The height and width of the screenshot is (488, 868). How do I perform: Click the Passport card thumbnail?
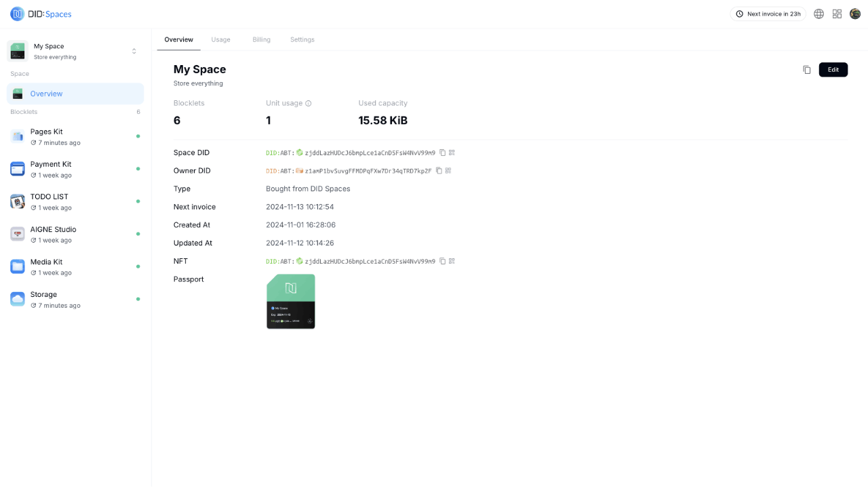[290, 301]
